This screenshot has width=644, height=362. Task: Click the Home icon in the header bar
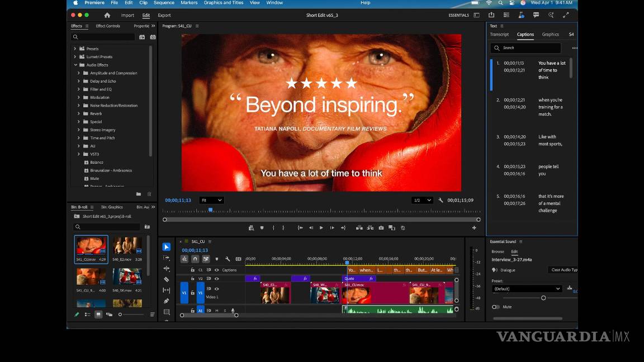107,15
